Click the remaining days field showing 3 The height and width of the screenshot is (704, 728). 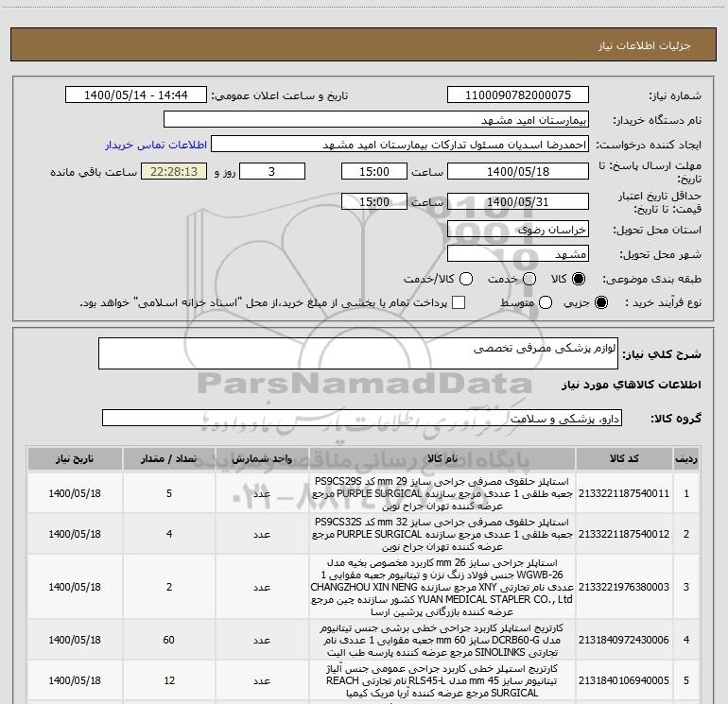pos(272,171)
